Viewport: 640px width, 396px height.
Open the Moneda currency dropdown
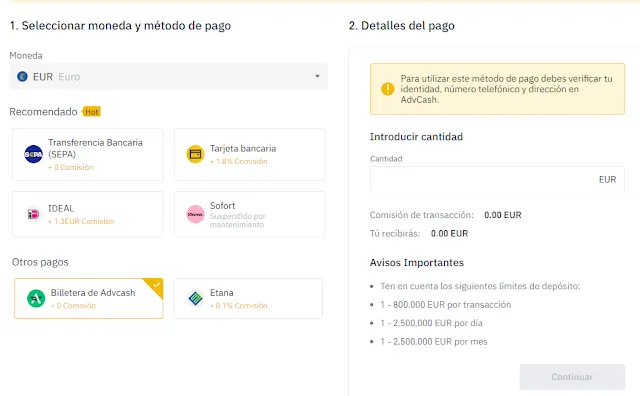[x=168, y=76]
